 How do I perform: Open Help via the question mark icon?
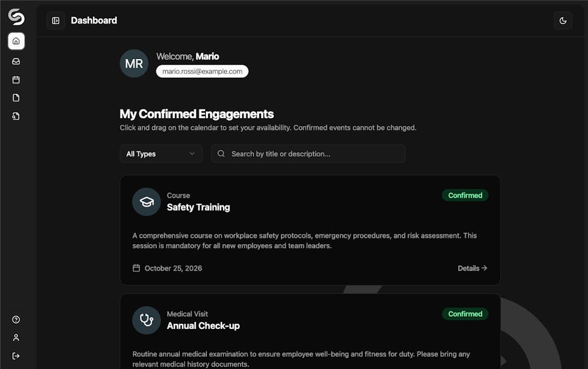pyautogui.click(x=16, y=320)
